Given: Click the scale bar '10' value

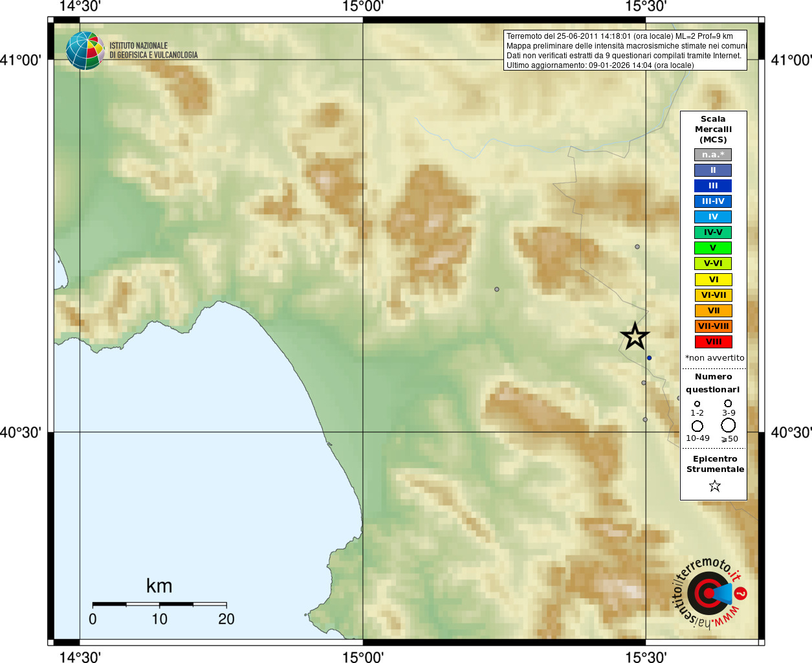Looking at the screenshot, I should coord(159,619).
